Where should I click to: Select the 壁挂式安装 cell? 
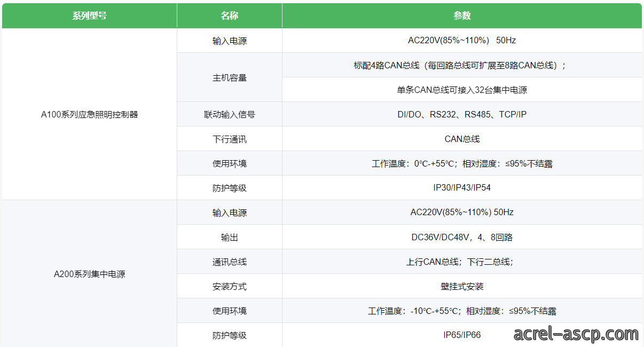(x=462, y=286)
